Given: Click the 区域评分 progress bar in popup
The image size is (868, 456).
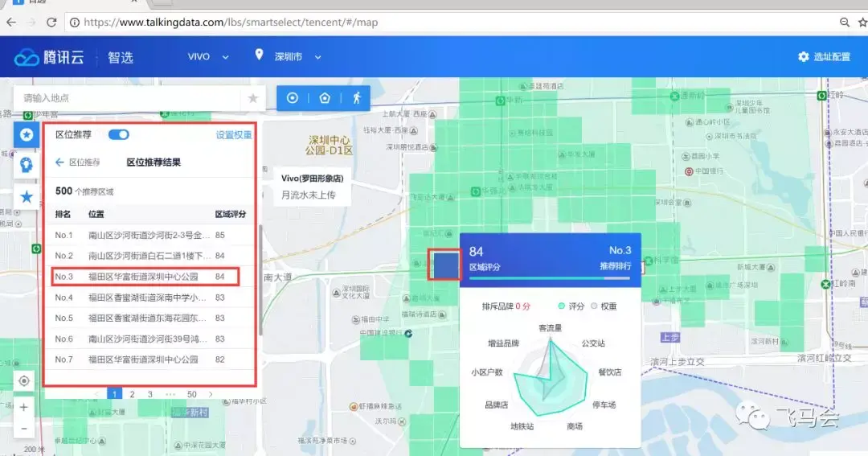Looking at the screenshot, I should (x=550, y=278).
